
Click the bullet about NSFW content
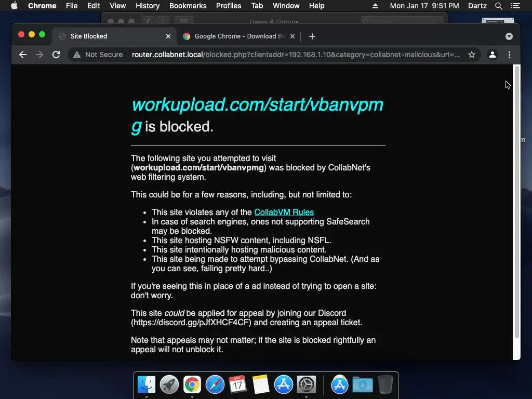coord(241,240)
